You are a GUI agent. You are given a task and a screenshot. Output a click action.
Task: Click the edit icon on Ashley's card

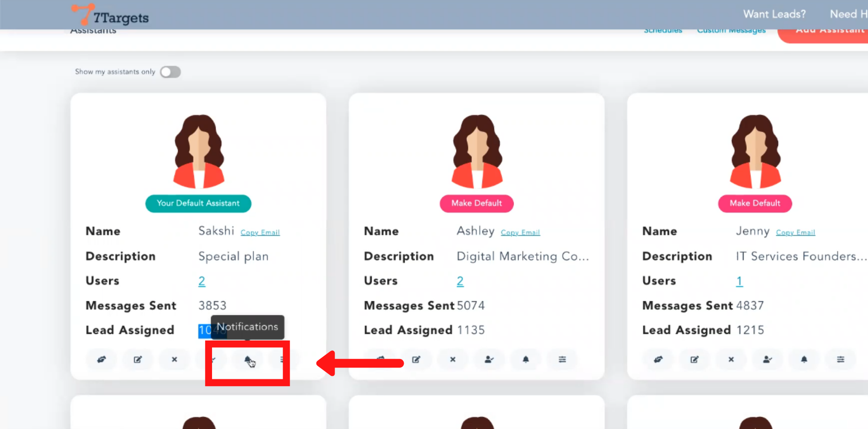[x=416, y=359]
